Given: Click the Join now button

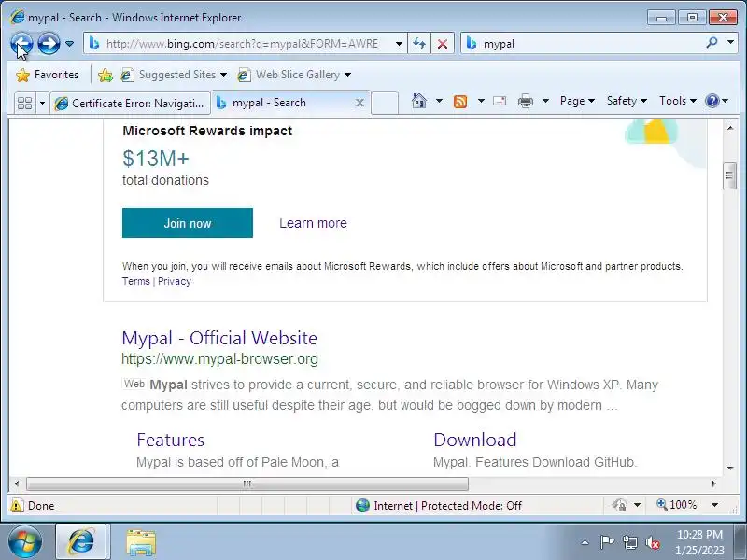Looking at the screenshot, I should [188, 223].
